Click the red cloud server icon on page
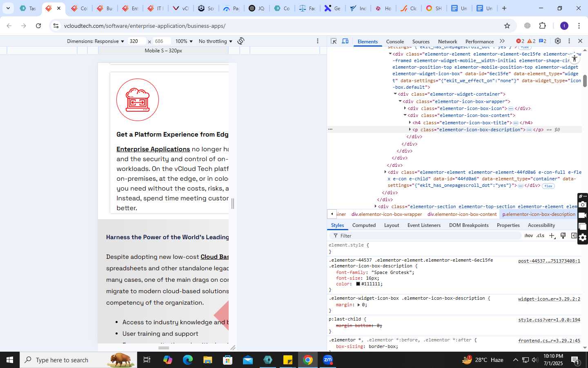The width and height of the screenshot is (588, 368). [138, 100]
